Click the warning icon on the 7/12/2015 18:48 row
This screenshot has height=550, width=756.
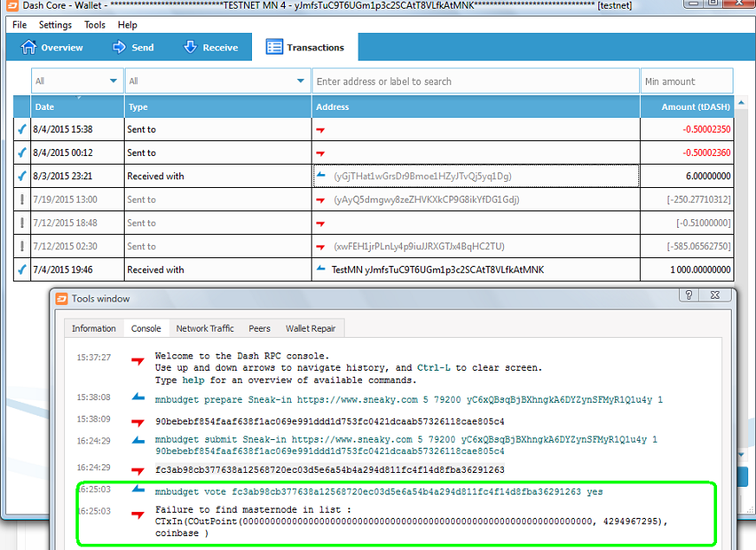[x=22, y=223]
